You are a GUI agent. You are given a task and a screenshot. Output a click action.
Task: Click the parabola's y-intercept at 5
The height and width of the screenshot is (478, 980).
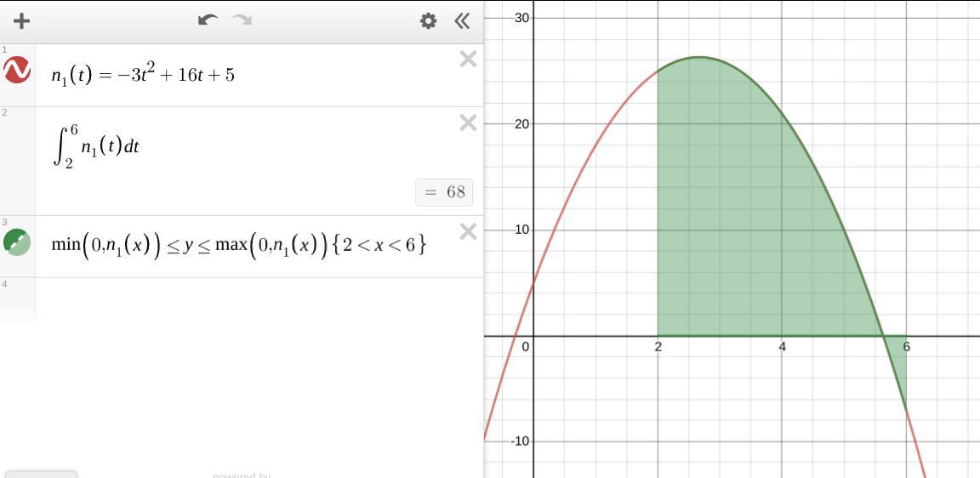tap(533, 283)
